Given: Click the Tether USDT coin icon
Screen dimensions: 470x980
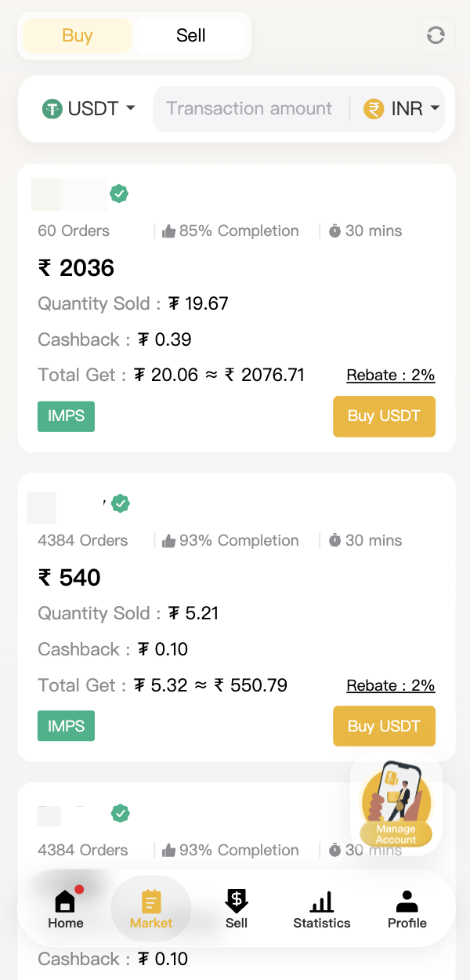Looking at the screenshot, I should [x=52, y=109].
